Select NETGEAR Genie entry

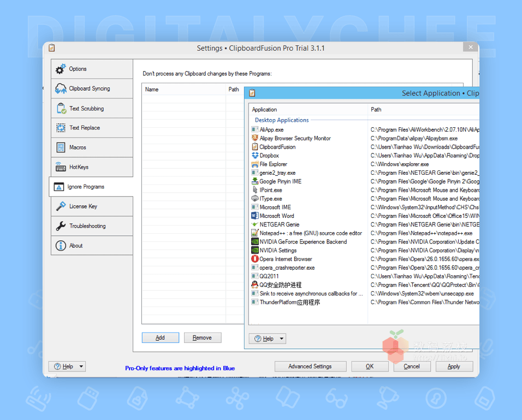click(x=280, y=224)
